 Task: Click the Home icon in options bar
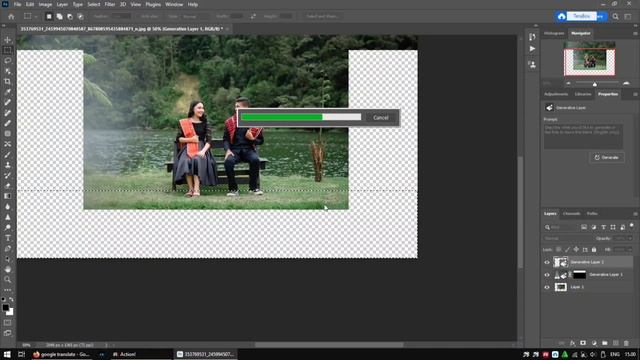pos(11,16)
